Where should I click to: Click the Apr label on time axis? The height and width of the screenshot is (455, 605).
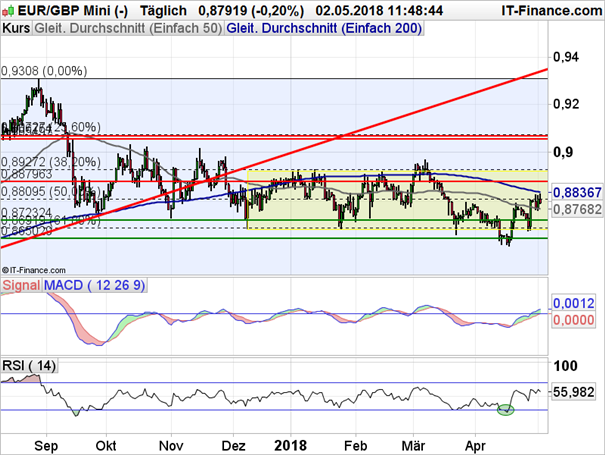475,446
